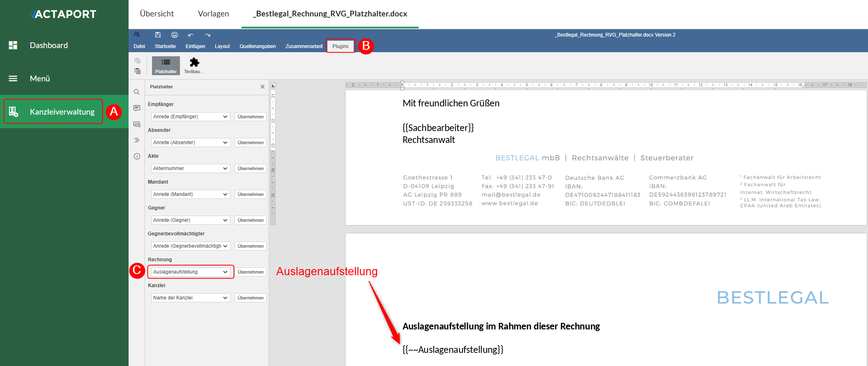
Task: Click Übernehmen next to Aktennummer
Action: pyautogui.click(x=251, y=168)
